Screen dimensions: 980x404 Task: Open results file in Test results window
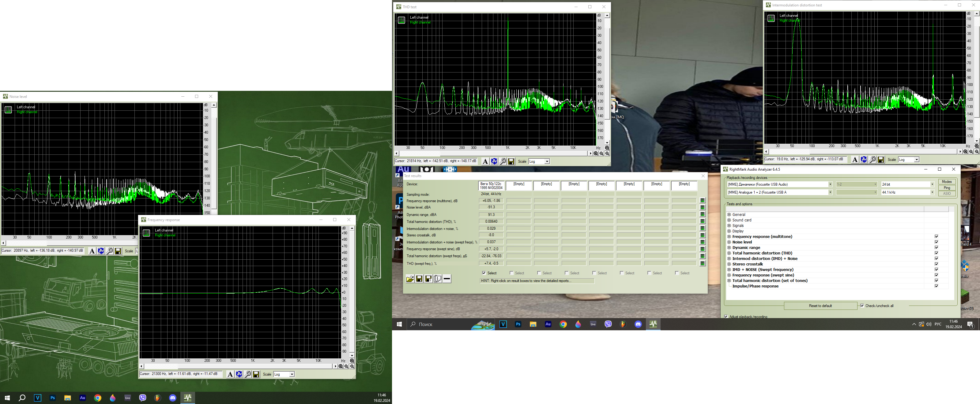point(410,279)
